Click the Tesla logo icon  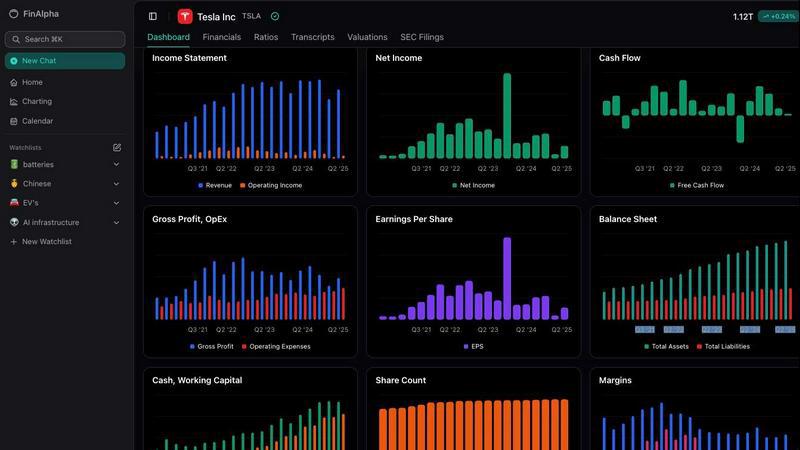[185, 16]
